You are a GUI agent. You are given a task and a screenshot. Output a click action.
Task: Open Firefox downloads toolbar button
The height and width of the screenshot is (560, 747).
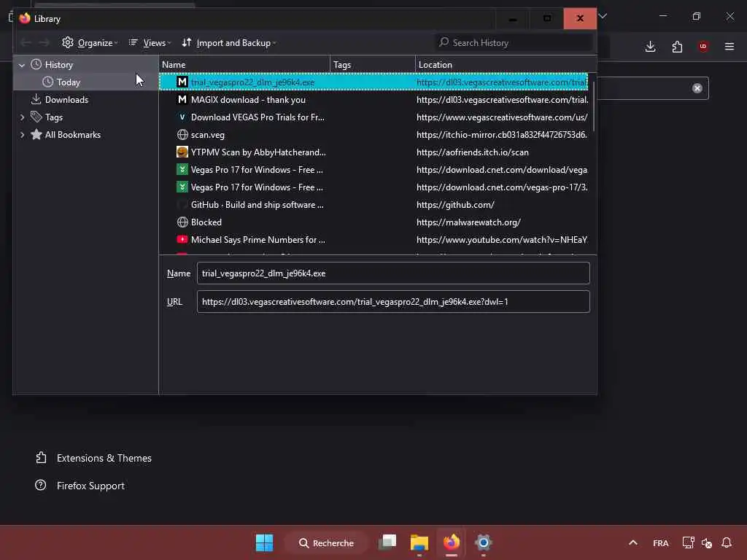pos(650,47)
